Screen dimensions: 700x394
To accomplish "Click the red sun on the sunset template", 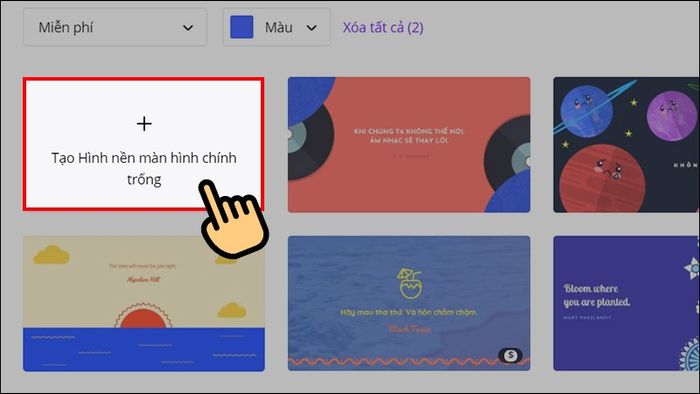I will tap(143, 316).
